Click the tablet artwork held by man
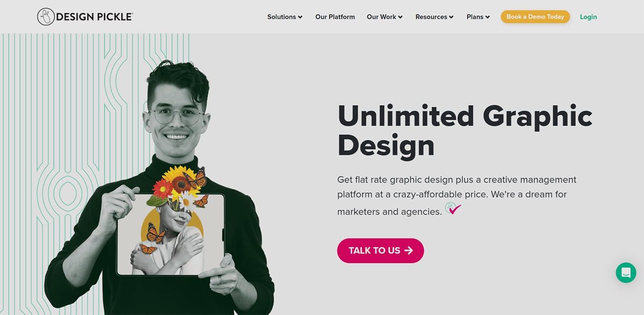The width and height of the screenshot is (644, 315). [x=171, y=234]
